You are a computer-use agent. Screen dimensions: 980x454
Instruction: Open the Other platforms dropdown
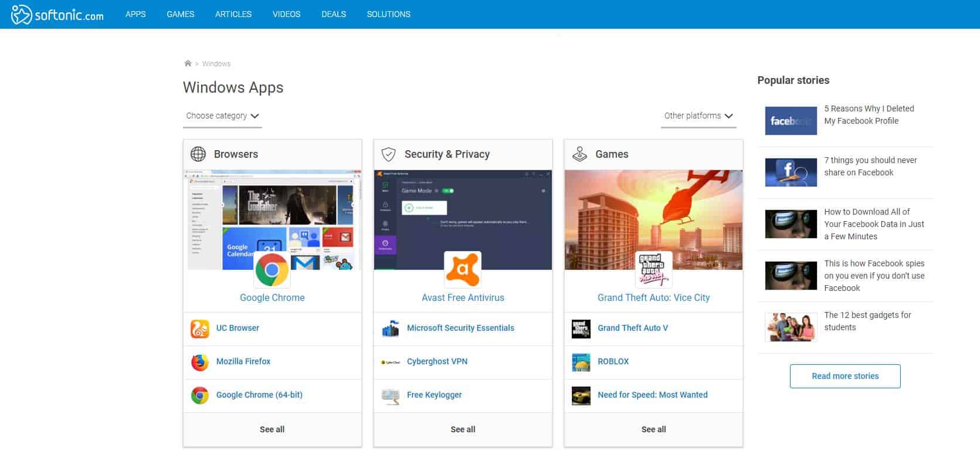698,116
